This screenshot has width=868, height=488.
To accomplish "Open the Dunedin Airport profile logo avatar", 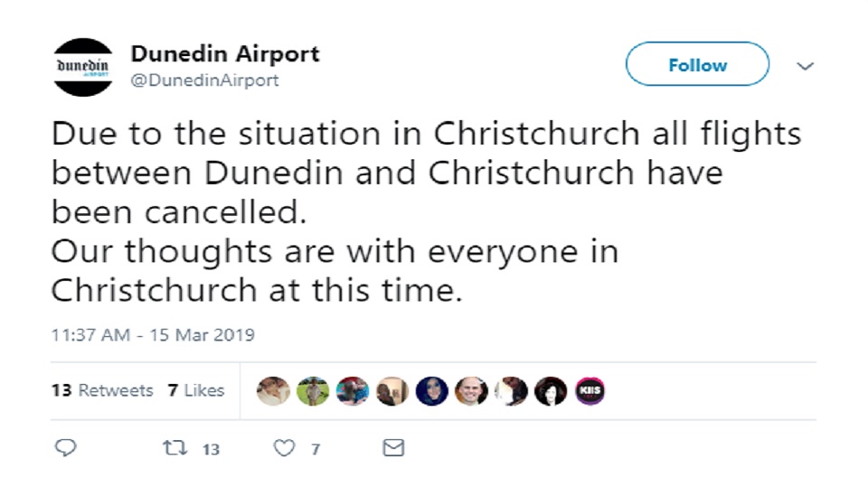I will (x=83, y=67).
